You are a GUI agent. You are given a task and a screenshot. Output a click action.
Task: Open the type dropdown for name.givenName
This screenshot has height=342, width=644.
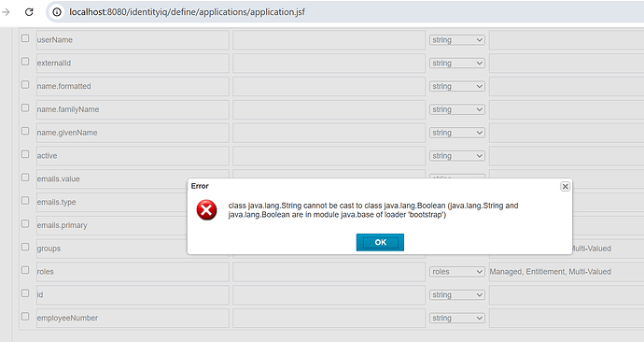(x=457, y=133)
